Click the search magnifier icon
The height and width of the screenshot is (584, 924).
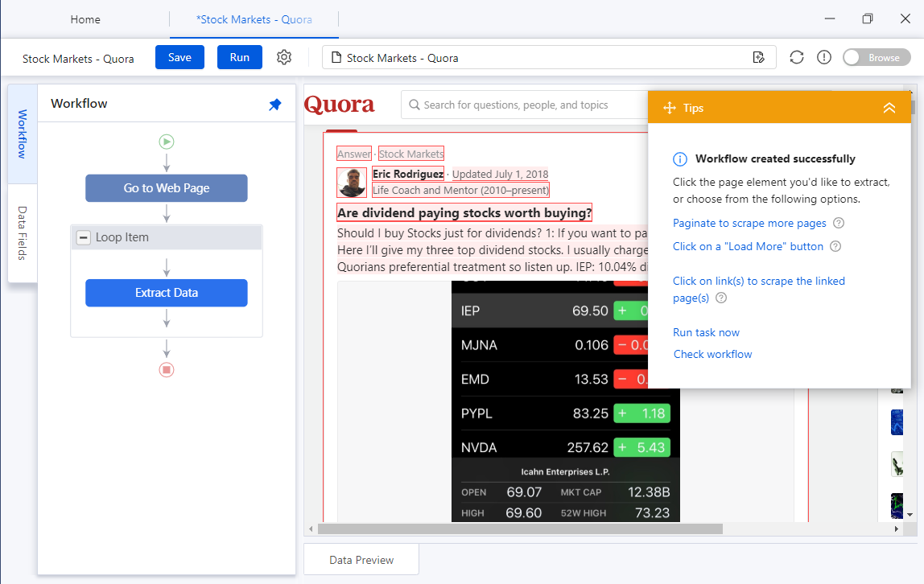415,105
